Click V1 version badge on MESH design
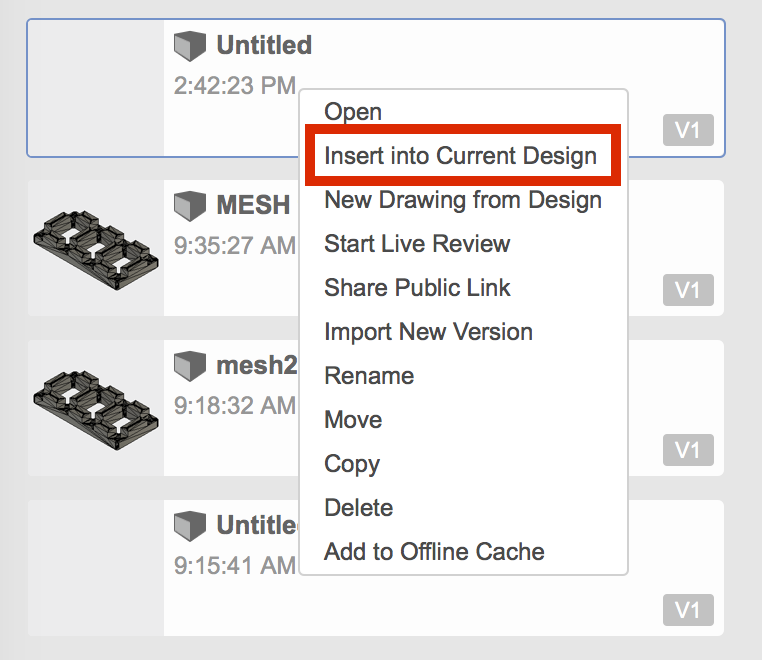Viewport: 762px width, 660px height. (x=687, y=290)
